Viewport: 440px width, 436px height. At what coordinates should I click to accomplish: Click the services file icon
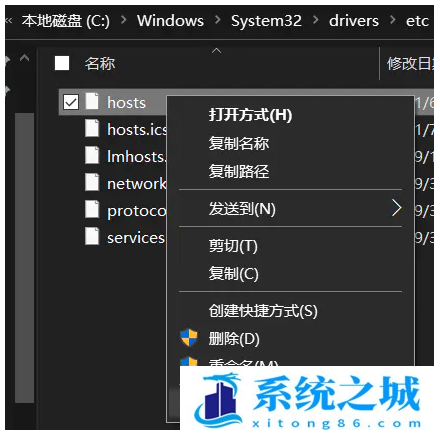point(92,236)
